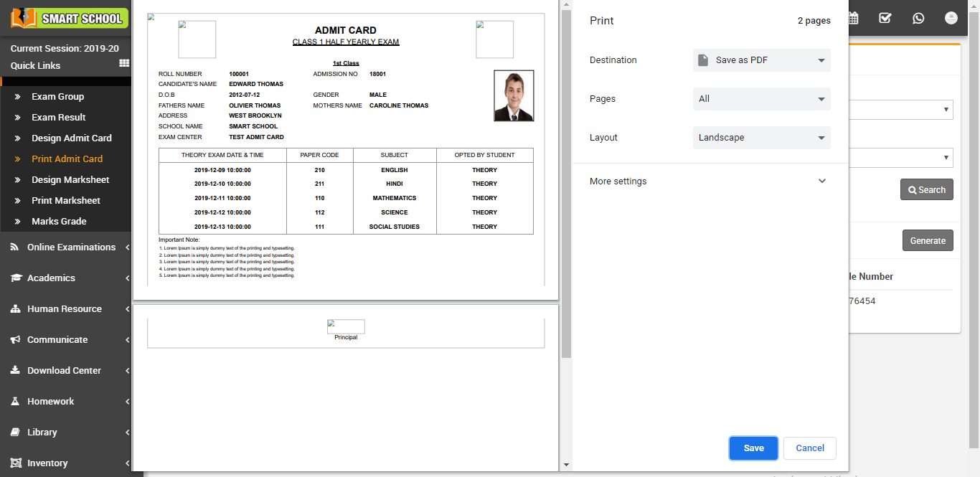Click the Quick Links grid icon

124,64
